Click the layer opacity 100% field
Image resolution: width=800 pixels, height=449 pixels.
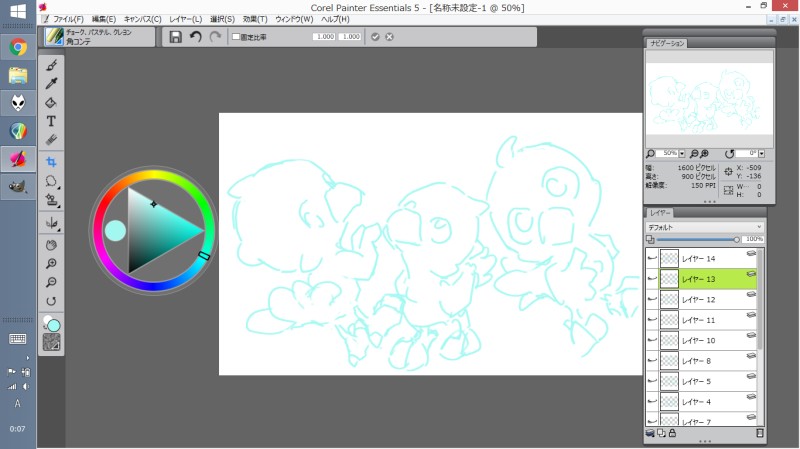point(755,239)
